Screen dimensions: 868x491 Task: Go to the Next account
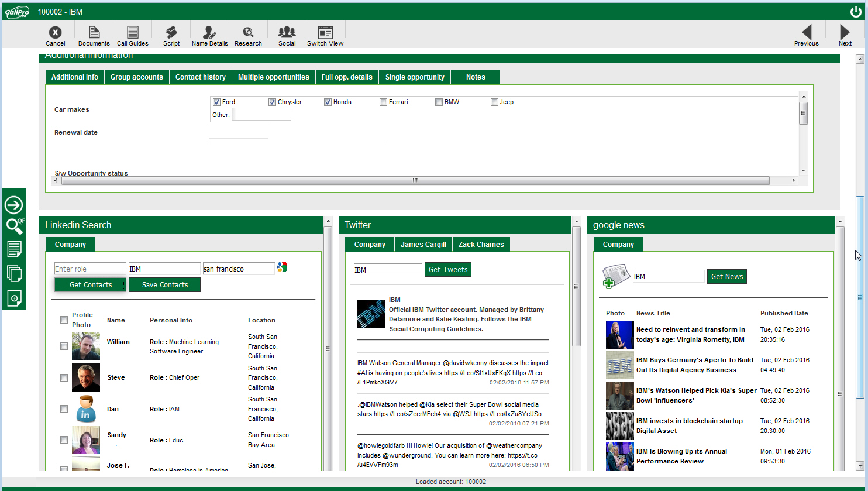click(845, 36)
